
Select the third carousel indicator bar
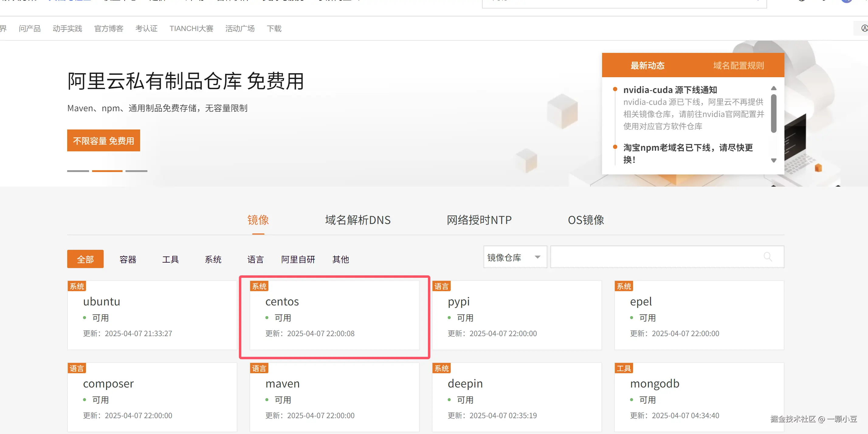tap(136, 171)
